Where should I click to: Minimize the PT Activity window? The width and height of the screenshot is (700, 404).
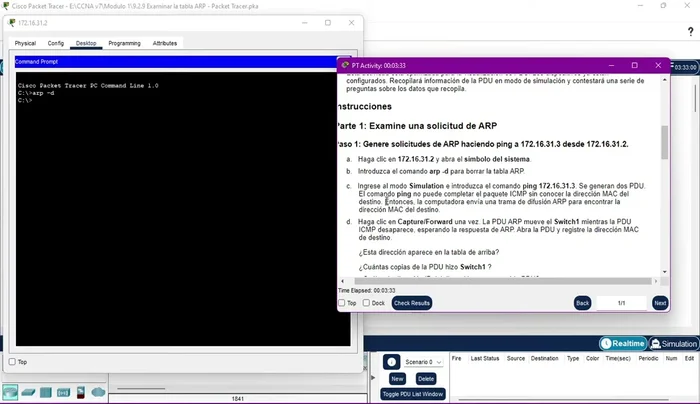(x=611, y=65)
